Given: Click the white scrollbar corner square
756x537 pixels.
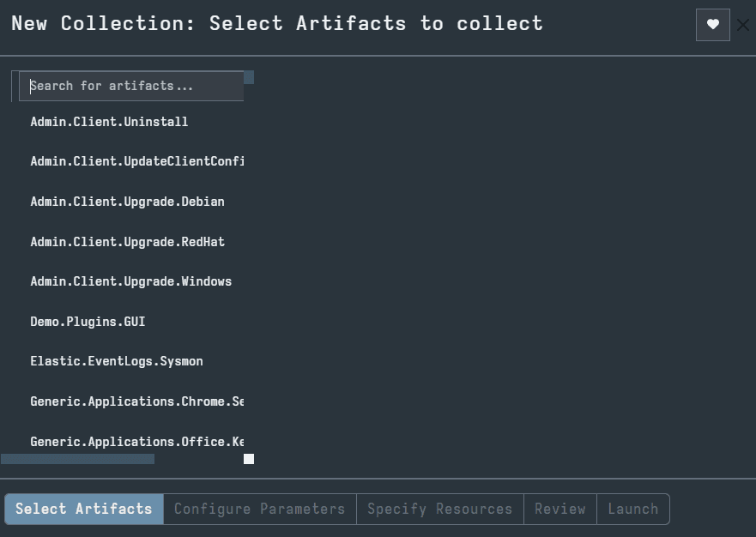Looking at the screenshot, I should (249, 459).
